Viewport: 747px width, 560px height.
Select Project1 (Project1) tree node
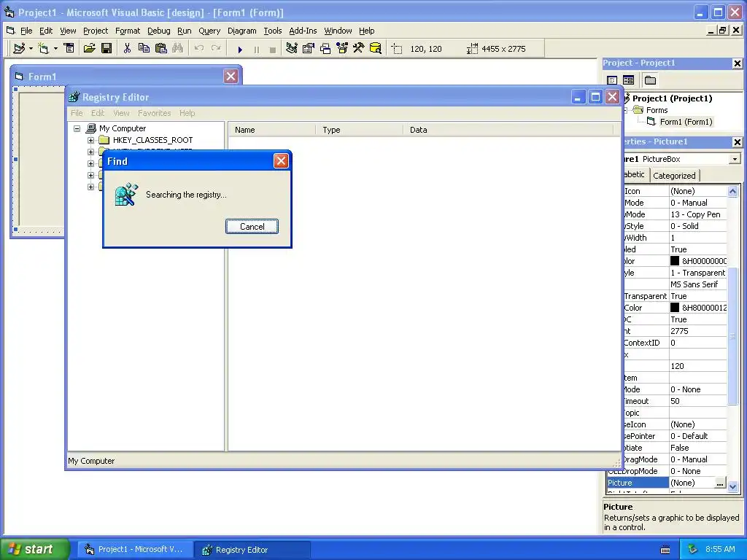point(672,98)
